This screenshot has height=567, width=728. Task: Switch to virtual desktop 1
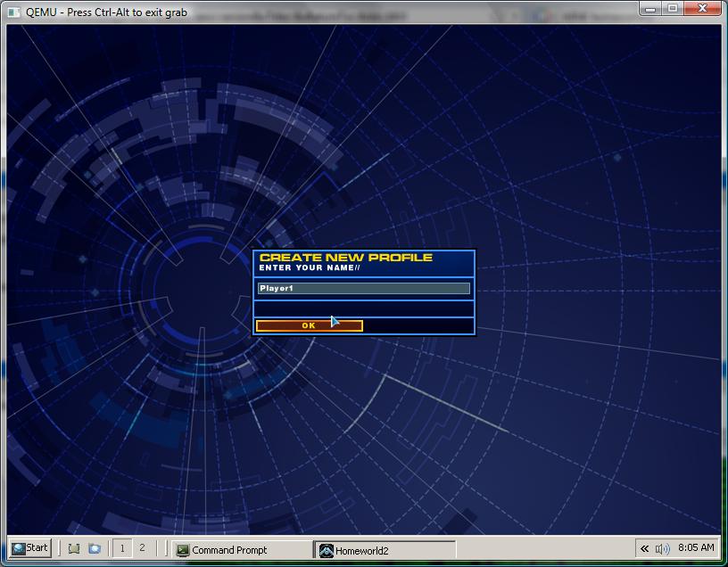coord(122,548)
